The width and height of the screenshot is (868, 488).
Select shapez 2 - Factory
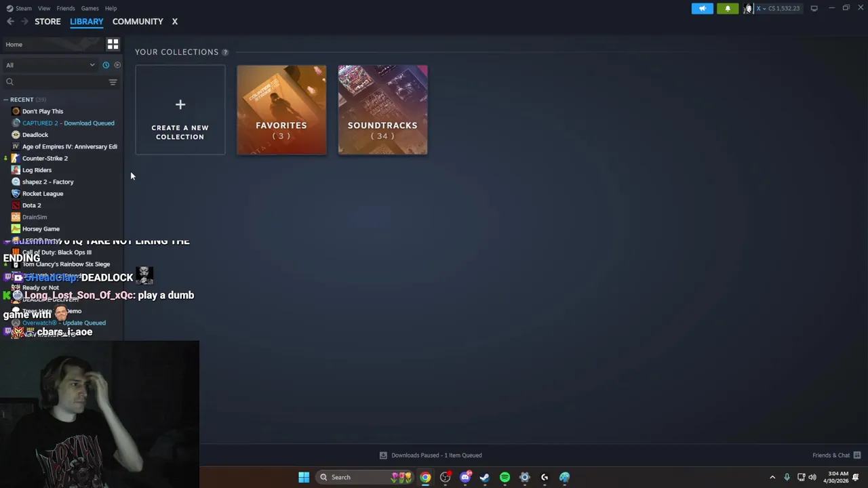[x=47, y=182]
